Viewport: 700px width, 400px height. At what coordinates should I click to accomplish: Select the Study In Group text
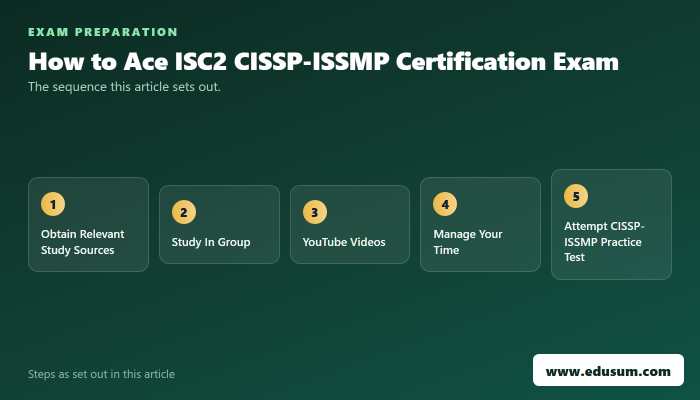tap(211, 242)
